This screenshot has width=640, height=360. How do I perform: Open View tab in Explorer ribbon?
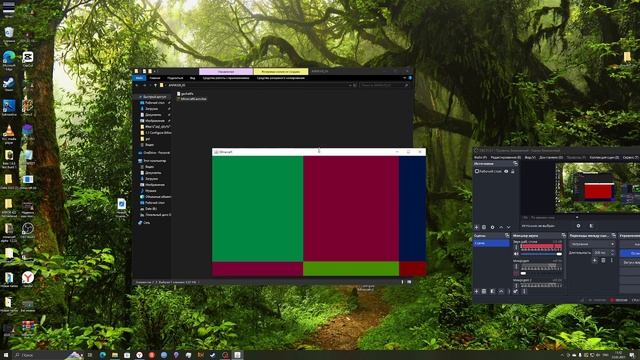pyautogui.click(x=192, y=78)
